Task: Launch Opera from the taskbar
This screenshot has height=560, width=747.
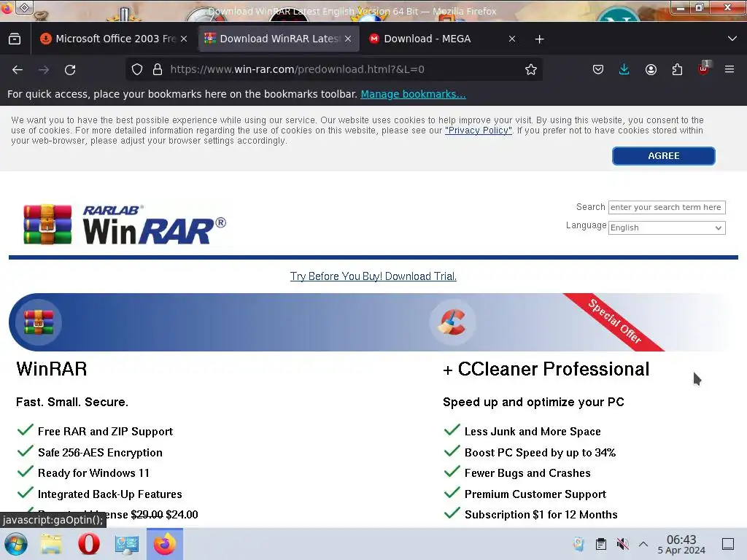Action: [89, 544]
